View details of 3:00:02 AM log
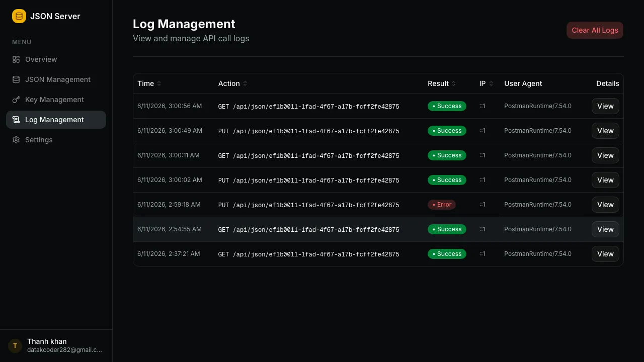The height and width of the screenshot is (362, 644). [x=605, y=180]
